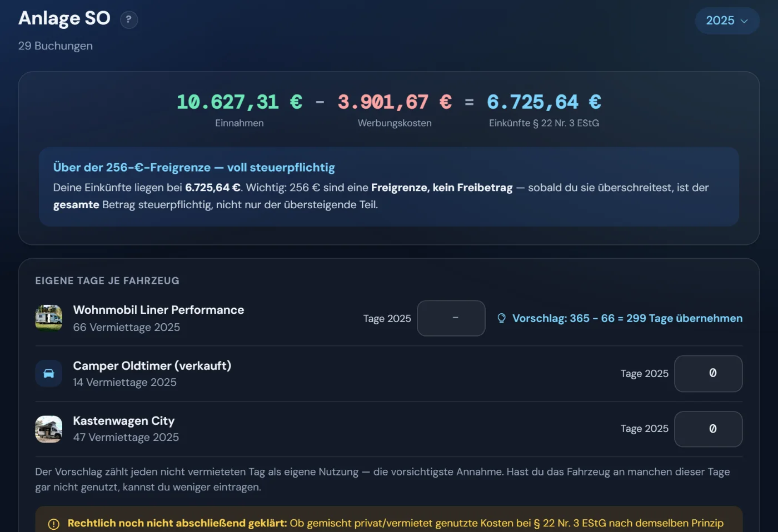Click the Einkünfte § 22 Nr. 3 EStG label

point(544,123)
